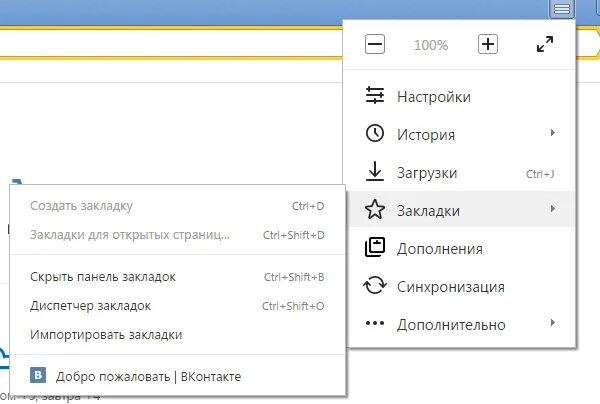The image size is (600, 404).
Task: Click the Загрузки download arrow icon
Action: pos(375,171)
